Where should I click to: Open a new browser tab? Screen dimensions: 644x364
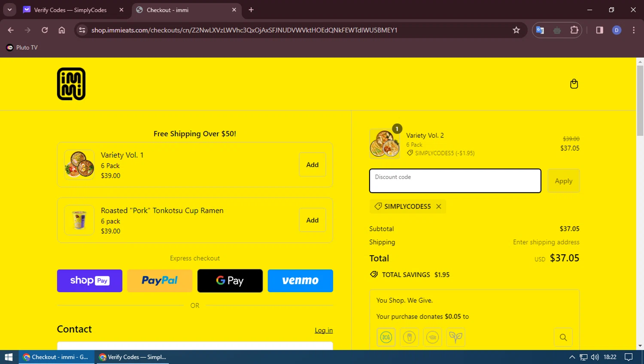(251, 10)
